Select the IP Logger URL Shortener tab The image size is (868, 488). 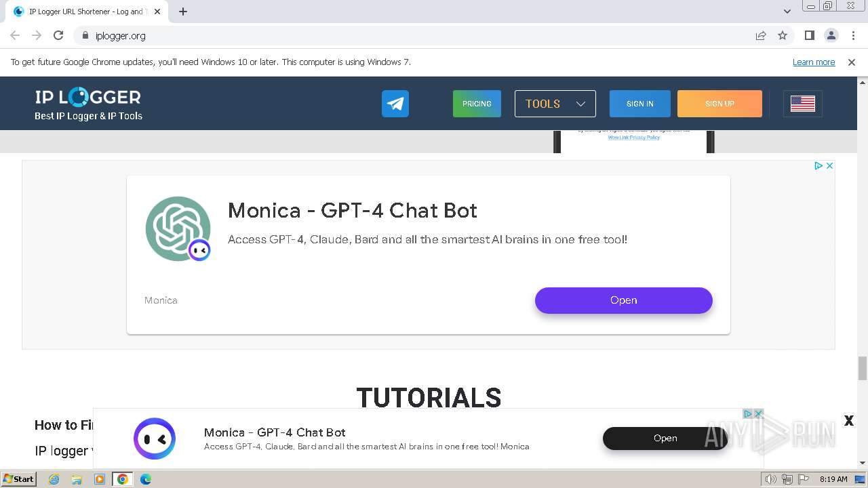click(86, 12)
